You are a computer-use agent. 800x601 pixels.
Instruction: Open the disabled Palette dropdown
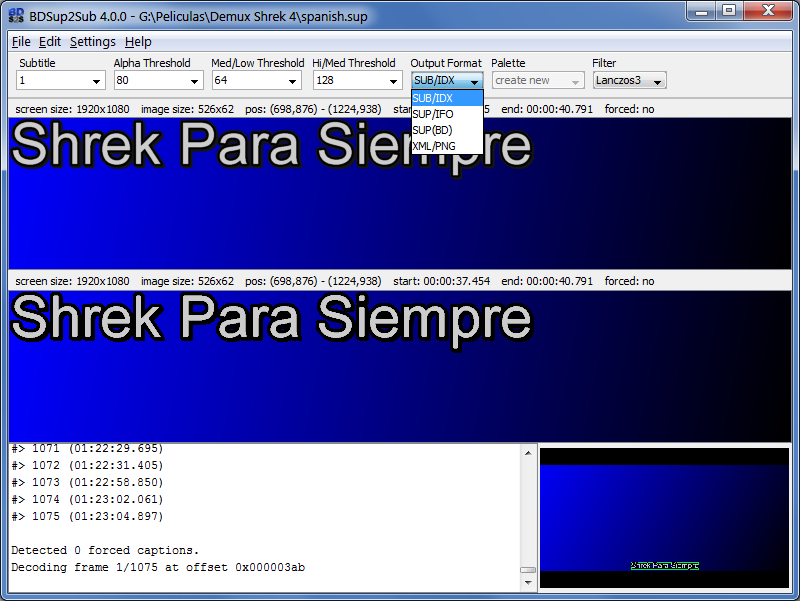click(x=538, y=81)
